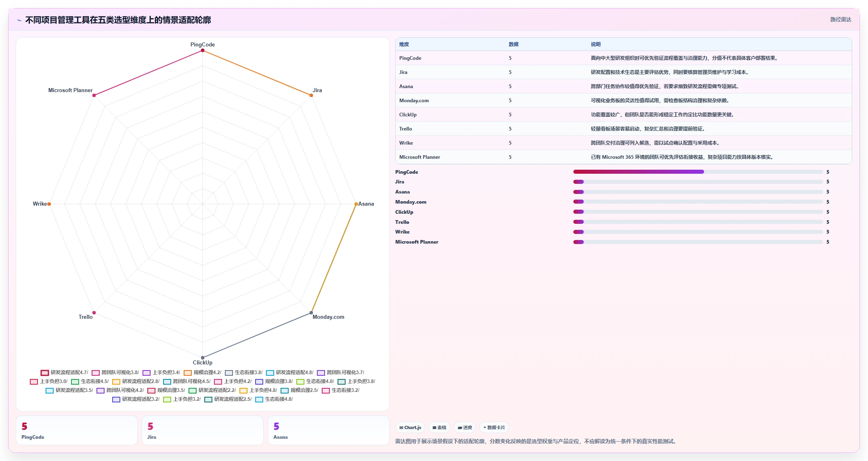Image resolution: width=868 pixels, height=461 pixels.
Task: Click the PingCode progress bar
Action: point(698,172)
